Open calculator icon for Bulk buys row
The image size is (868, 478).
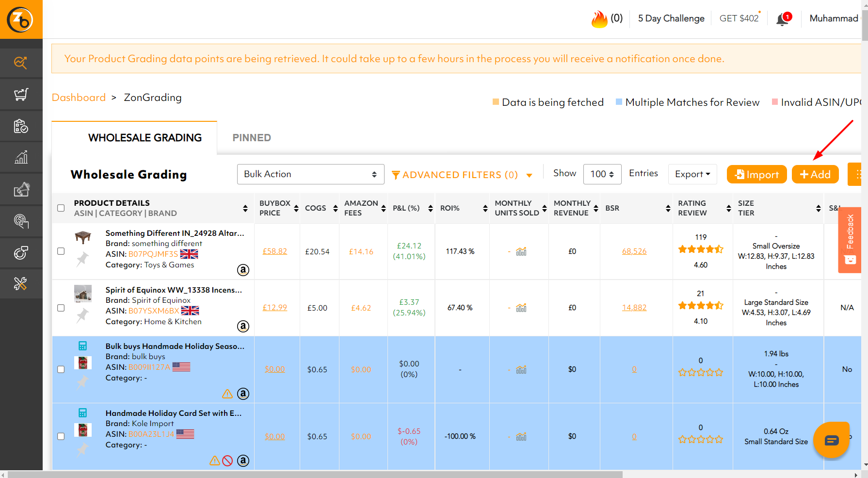[82, 346]
